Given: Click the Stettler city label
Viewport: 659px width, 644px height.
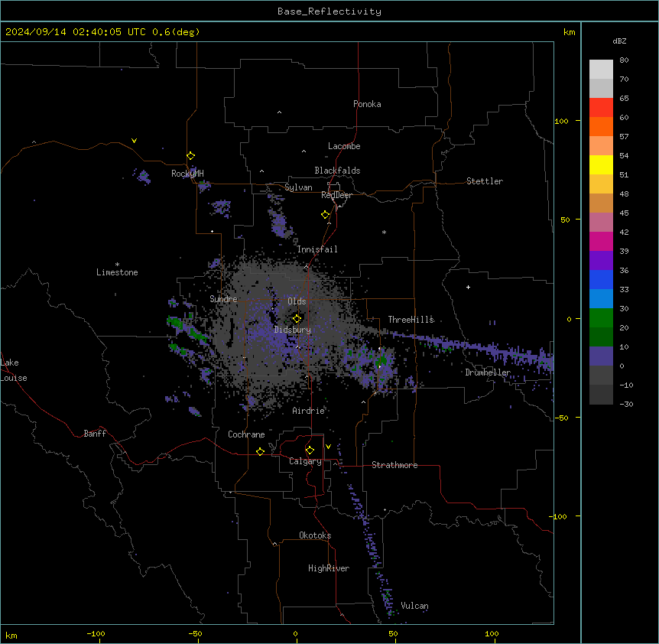Looking at the screenshot, I should click(x=485, y=181).
